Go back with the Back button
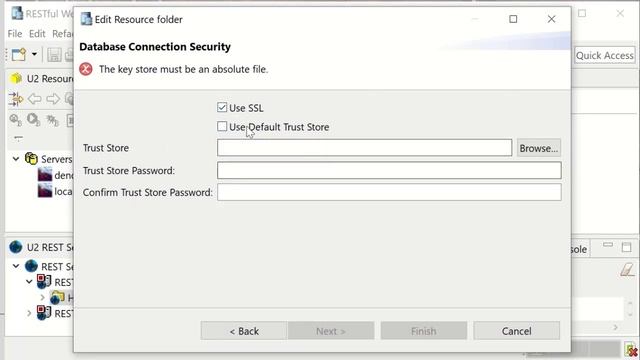 pyautogui.click(x=244, y=331)
